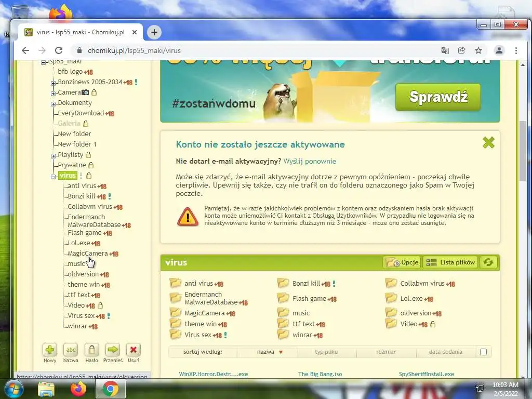Open a new browser tab
This screenshot has width=532, height=399.
click(x=154, y=32)
